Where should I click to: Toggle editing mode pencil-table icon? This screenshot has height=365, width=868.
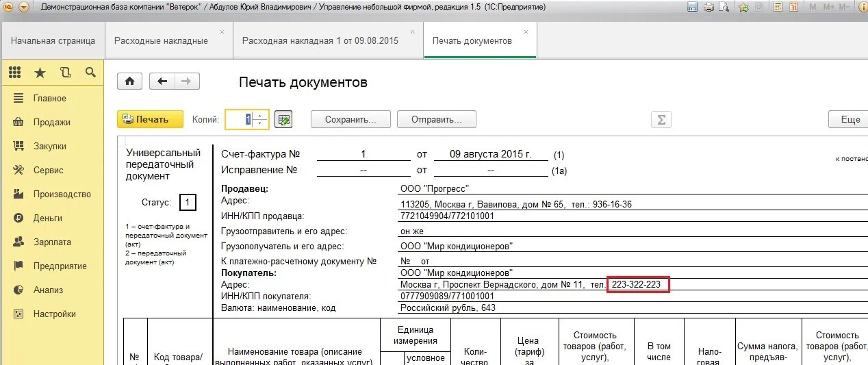tap(283, 119)
